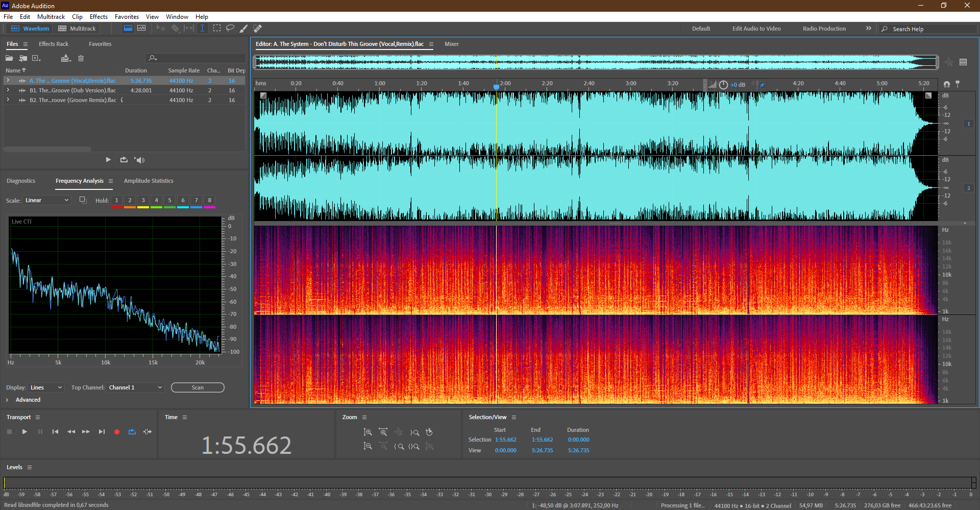Open the Diagnostics tab

[x=21, y=181]
